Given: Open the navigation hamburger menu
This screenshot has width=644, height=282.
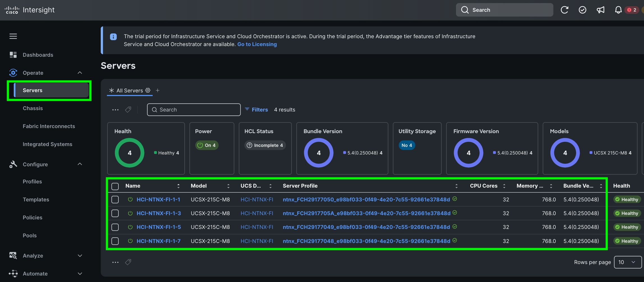Looking at the screenshot, I should [x=13, y=36].
